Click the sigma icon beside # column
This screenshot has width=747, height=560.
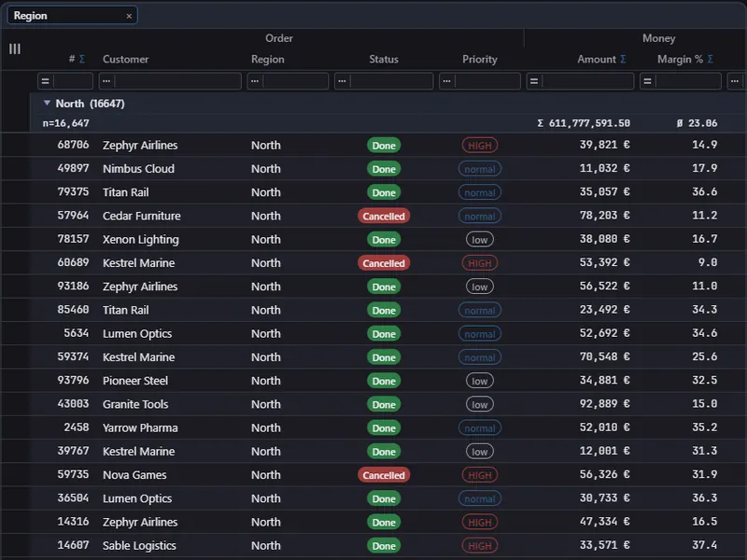82,59
